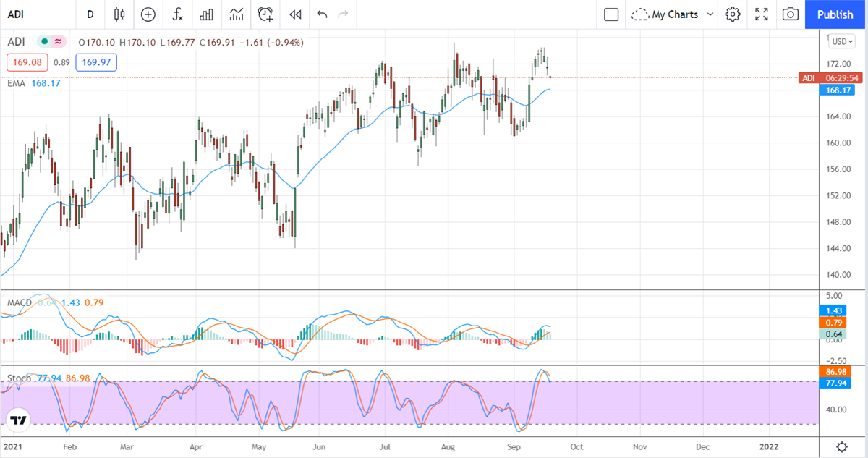
Task: Change the D time interval
Action: click(90, 14)
